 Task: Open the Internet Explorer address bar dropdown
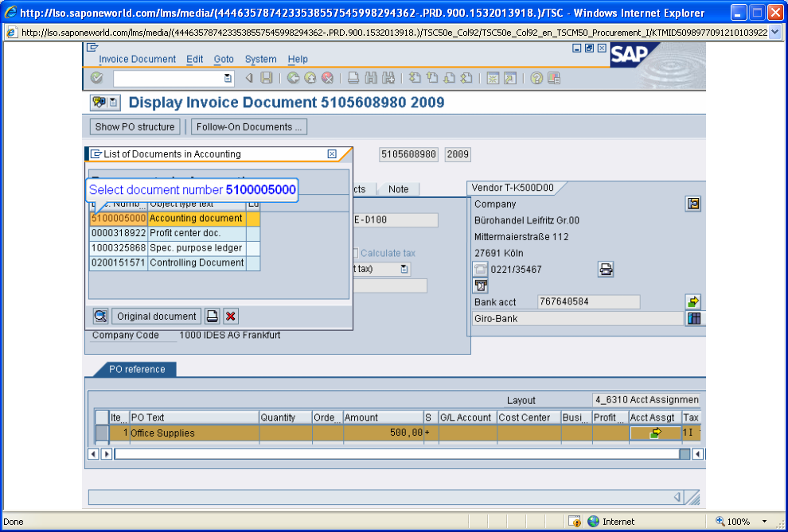(774, 33)
